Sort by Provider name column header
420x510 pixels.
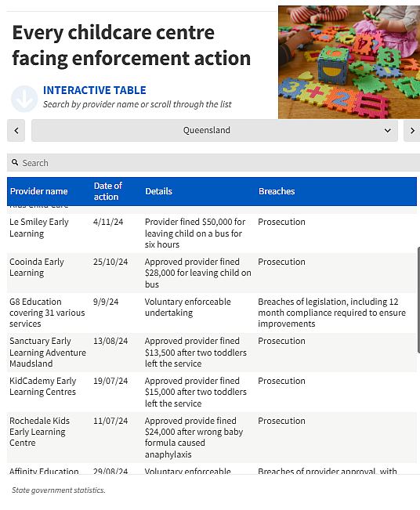(38, 191)
